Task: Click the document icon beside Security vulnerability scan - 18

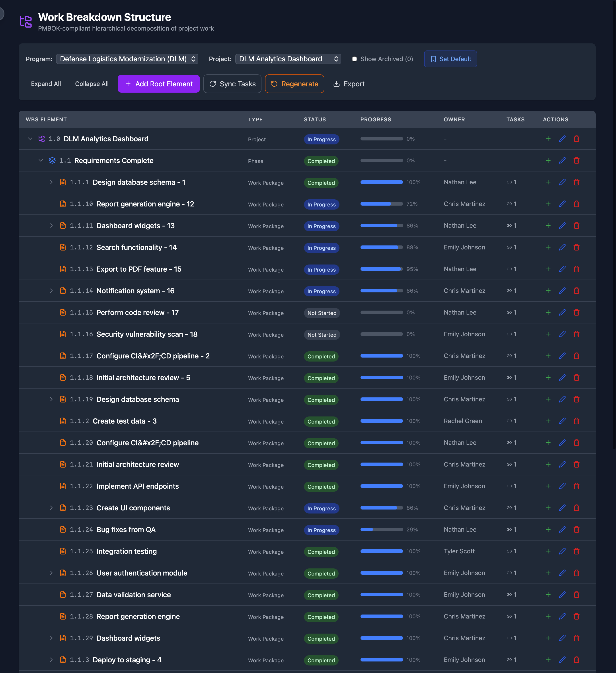Action: point(63,334)
